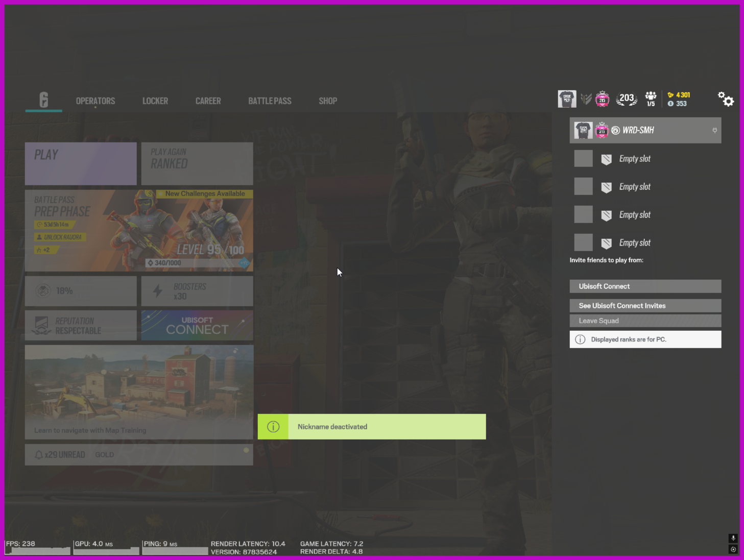Click the first Empty slot
The width and height of the screenshot is (744, 560).
tap(645, 159)
